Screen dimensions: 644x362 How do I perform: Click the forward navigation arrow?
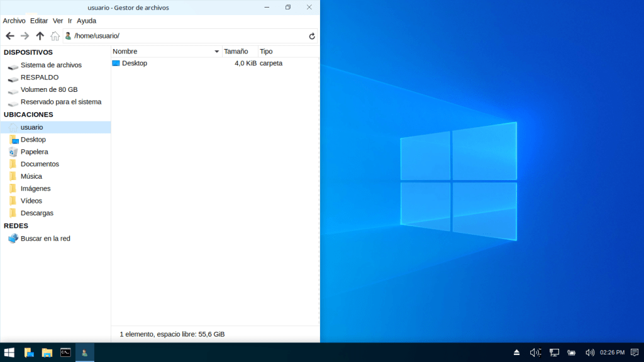tap(25, 36)
